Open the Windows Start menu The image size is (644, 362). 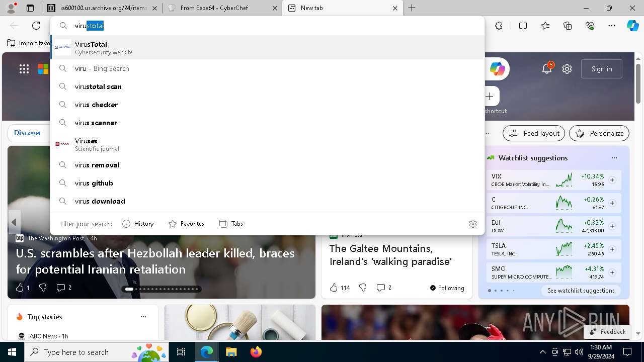point(12,352)
